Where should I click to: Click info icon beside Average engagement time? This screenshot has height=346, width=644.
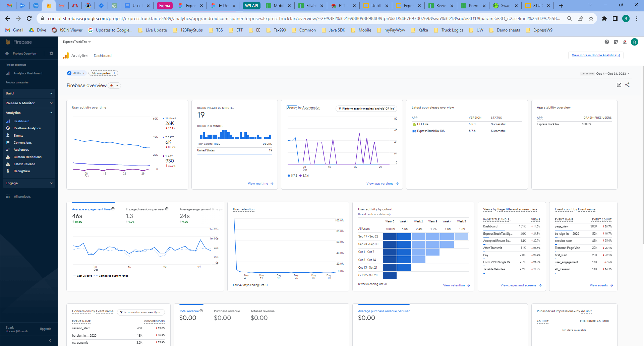[113, 209]
